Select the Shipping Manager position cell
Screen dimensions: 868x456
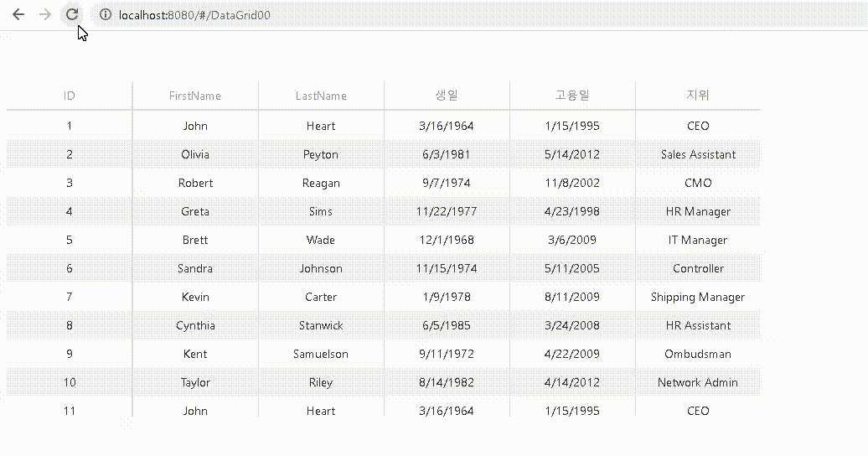(x=698, y=297)
